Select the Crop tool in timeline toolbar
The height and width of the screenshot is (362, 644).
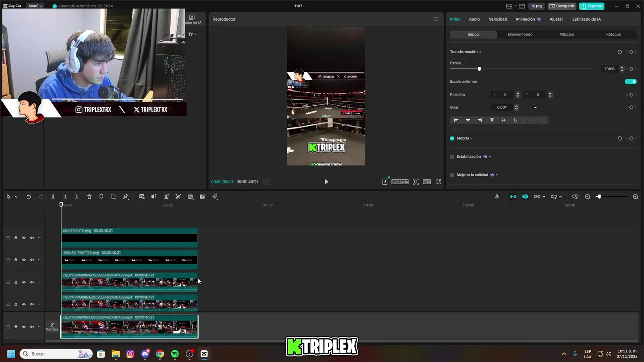click(x=113, y=197)
